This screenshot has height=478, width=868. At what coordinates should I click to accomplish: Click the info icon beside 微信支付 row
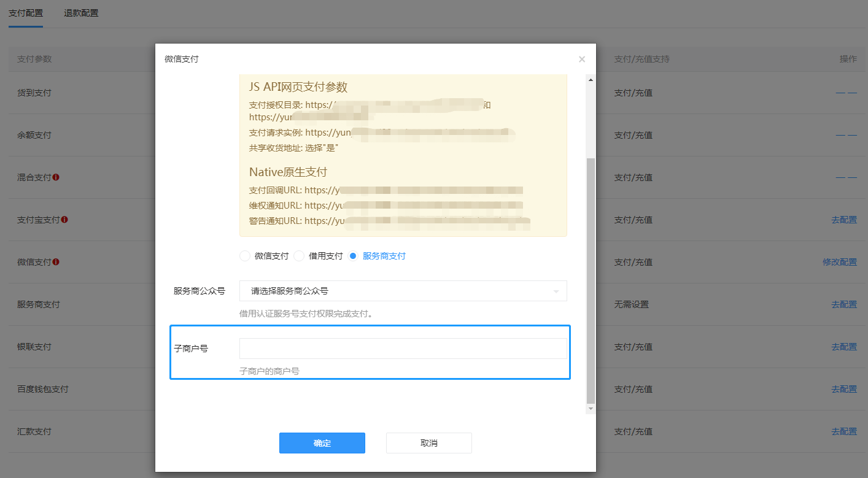(56, 262)
